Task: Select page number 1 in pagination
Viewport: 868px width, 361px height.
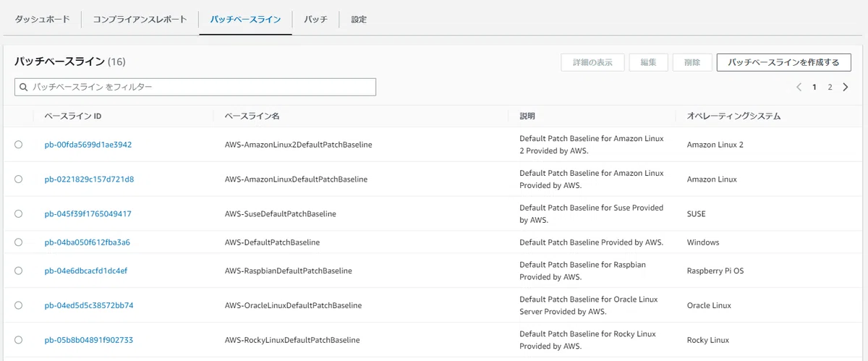Action: coord(814,87)
